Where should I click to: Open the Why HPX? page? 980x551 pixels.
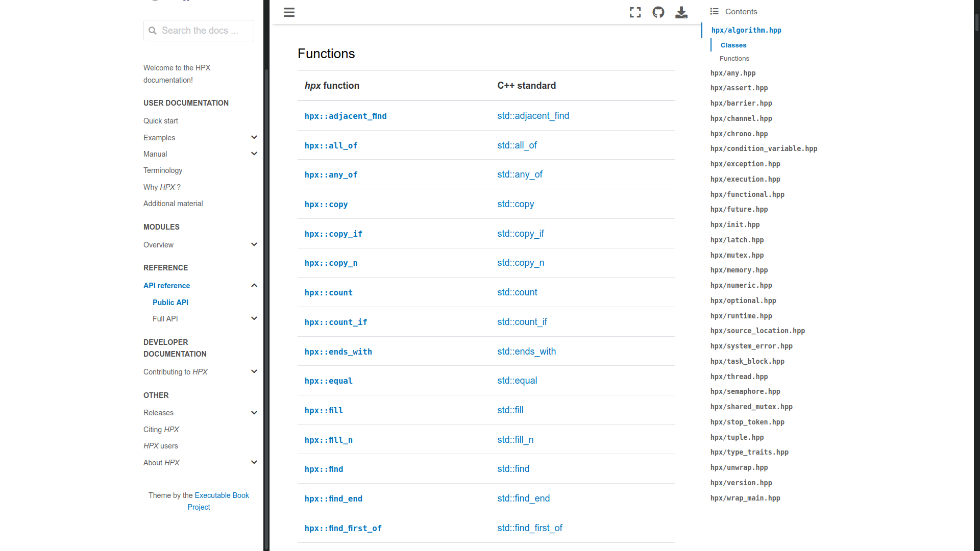162,187
